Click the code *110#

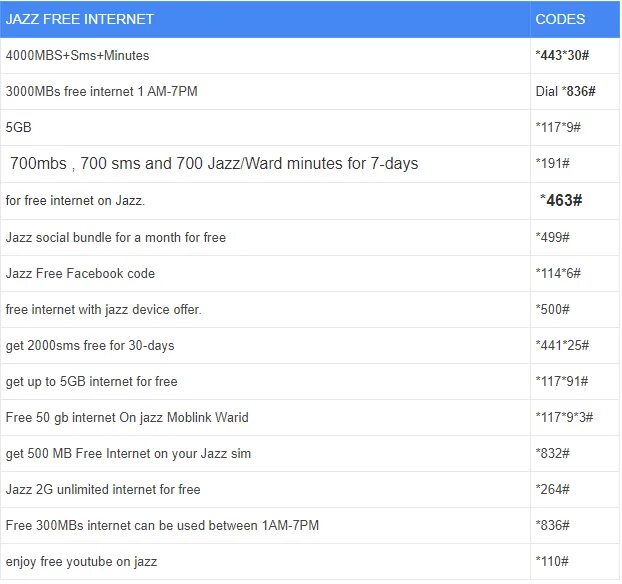(x=552, y=562)
